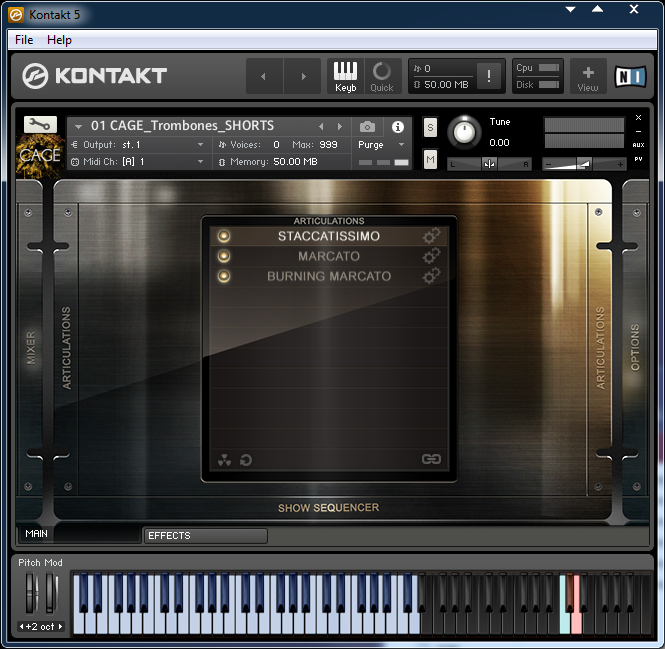Click SHOW SEQUENCER button
This screenshot has height=649, width=665.
coord(328,508)
